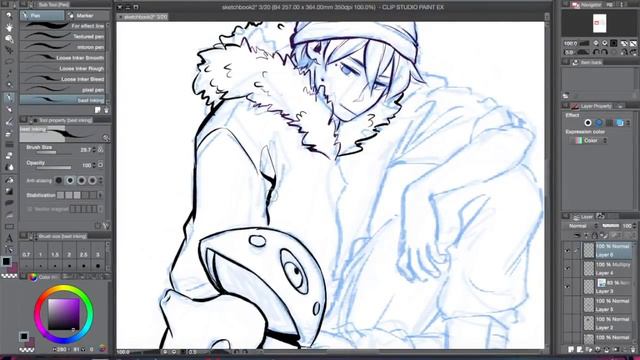Click the Create copy of sub tool icon

98,110
